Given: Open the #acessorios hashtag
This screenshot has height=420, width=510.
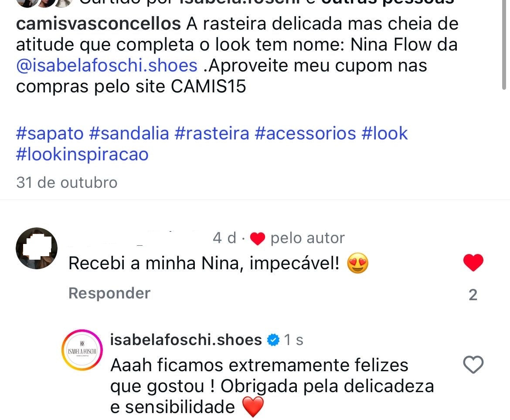Looking at the screenshot, I should click(306, 133).
